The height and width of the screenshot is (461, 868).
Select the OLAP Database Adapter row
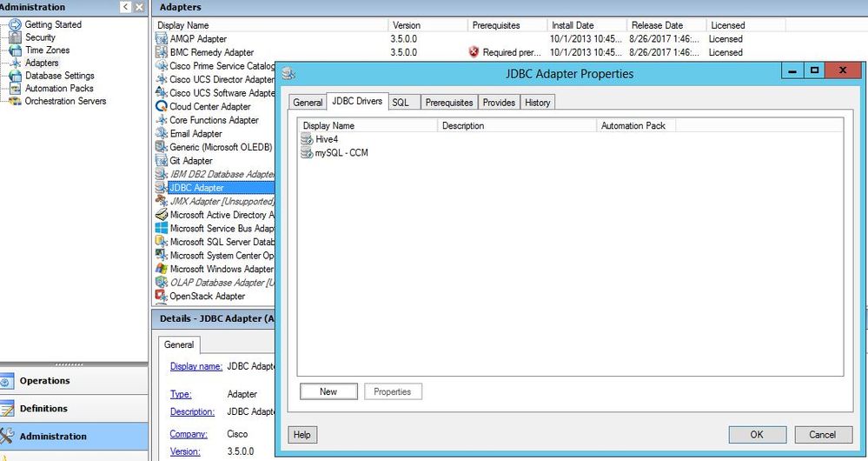pos(215,283)
